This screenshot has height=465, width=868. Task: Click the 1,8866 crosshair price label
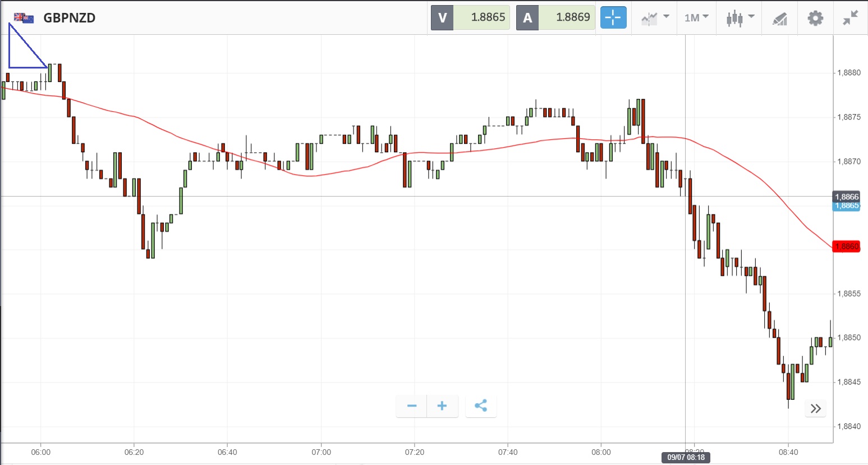[847, 196]
